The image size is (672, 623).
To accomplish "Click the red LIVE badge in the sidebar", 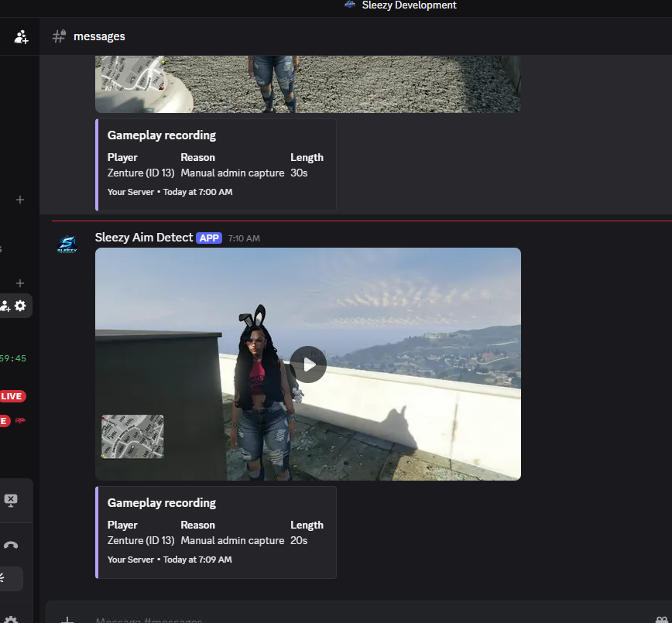I will tap(12, 396).
